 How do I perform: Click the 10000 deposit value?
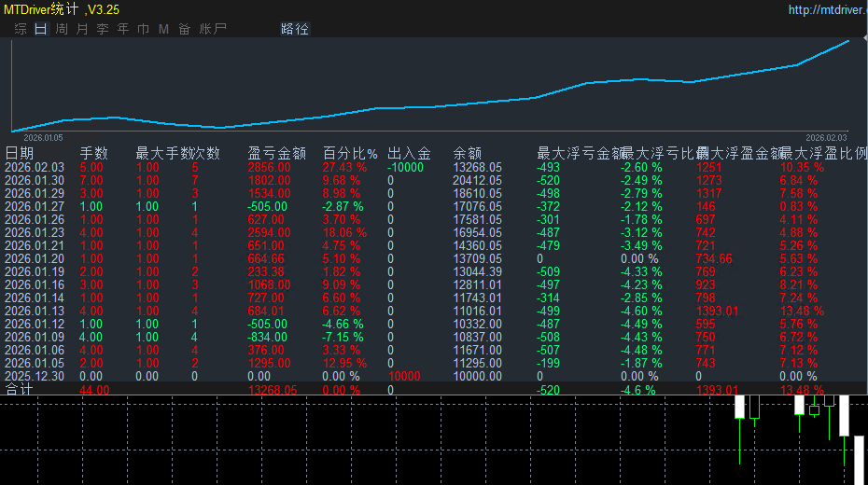click(x=404, y=376)
